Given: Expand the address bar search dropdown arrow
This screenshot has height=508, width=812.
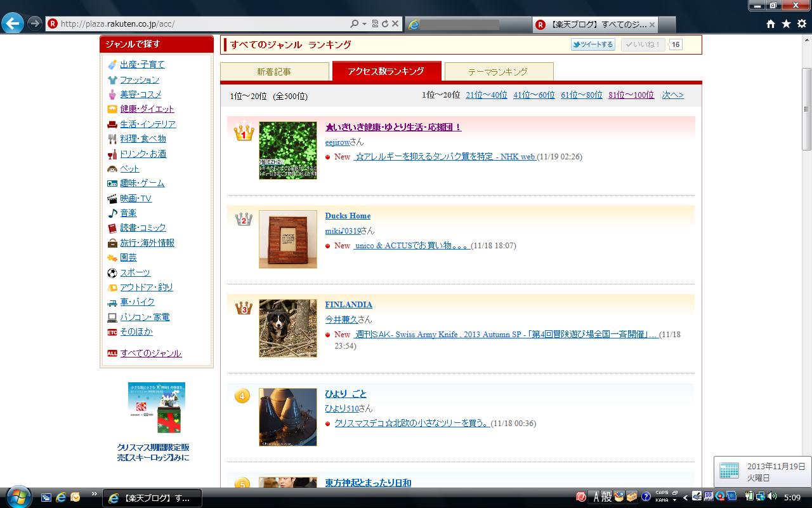Looking at the screenshot, I should 365,24.
